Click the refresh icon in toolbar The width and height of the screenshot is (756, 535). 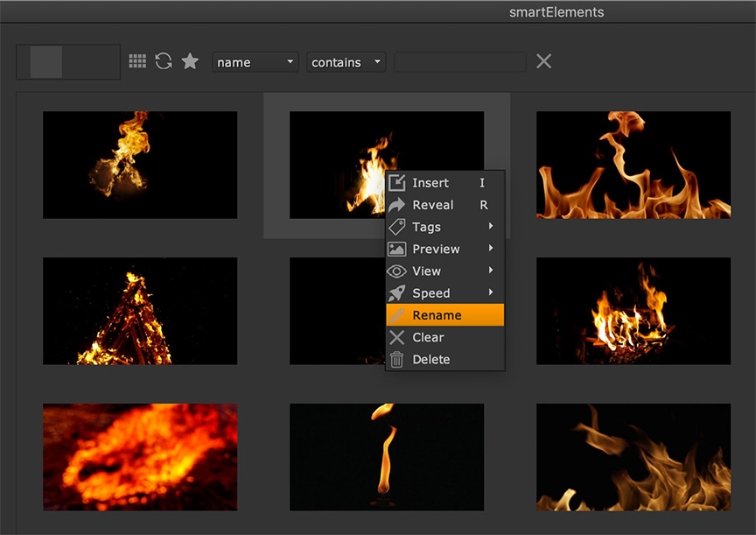pyautogui.click(x=164, y=61)
